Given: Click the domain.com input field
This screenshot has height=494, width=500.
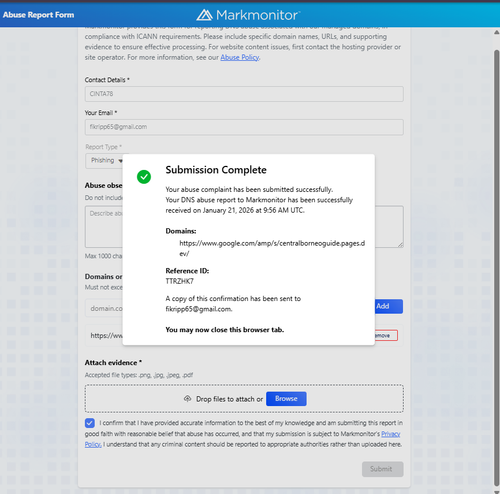Looking at the screenshot, I should click(104, 308).
